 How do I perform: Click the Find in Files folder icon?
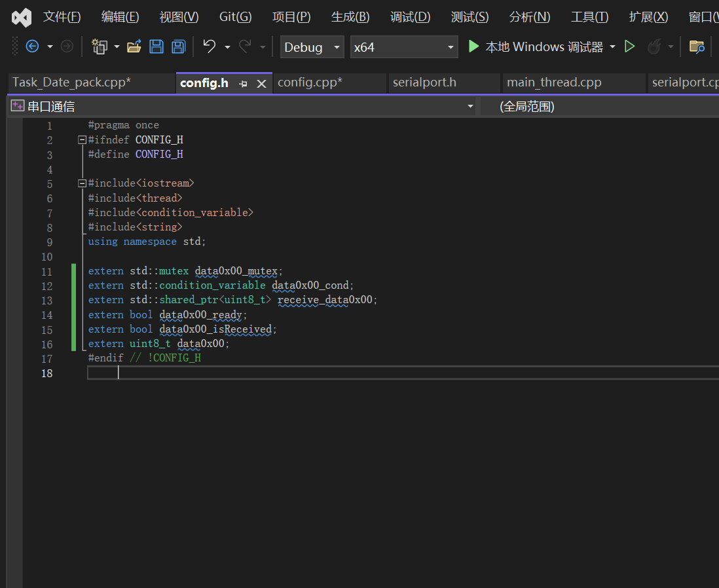[x=697, y=46]
